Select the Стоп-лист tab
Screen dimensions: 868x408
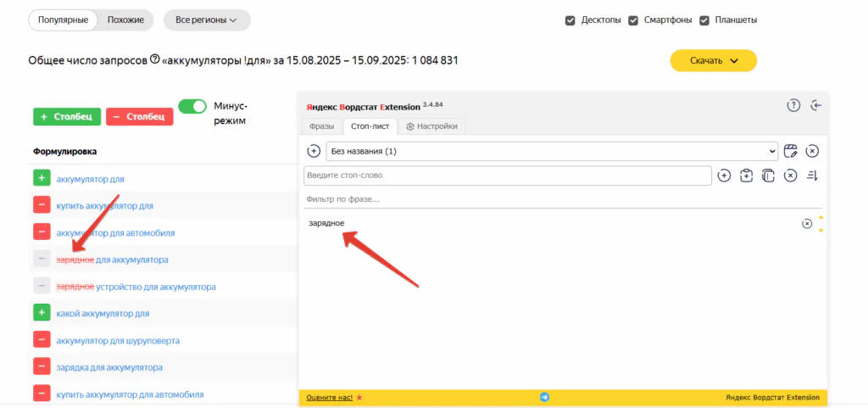(x=370, y=126)
